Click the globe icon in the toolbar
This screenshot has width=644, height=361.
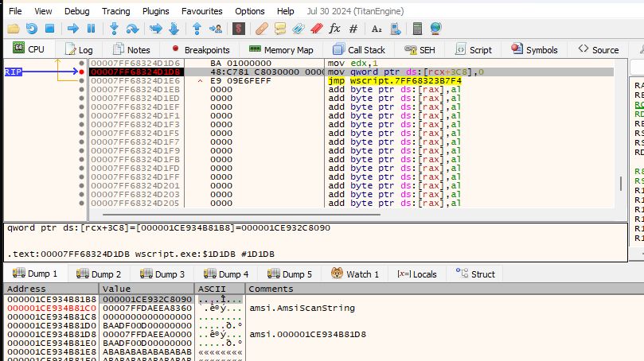tap(435, 29)
